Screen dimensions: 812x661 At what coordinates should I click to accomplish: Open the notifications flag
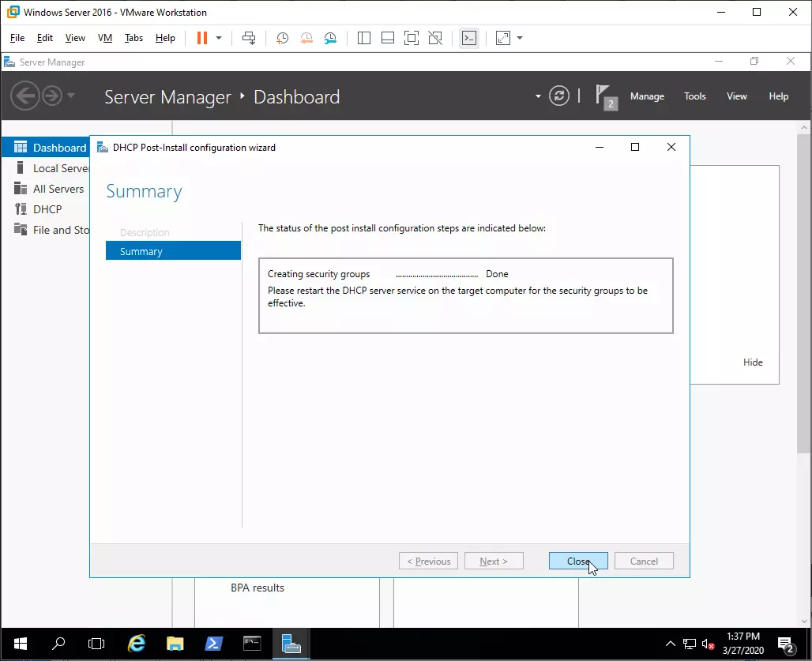[606, 97]
